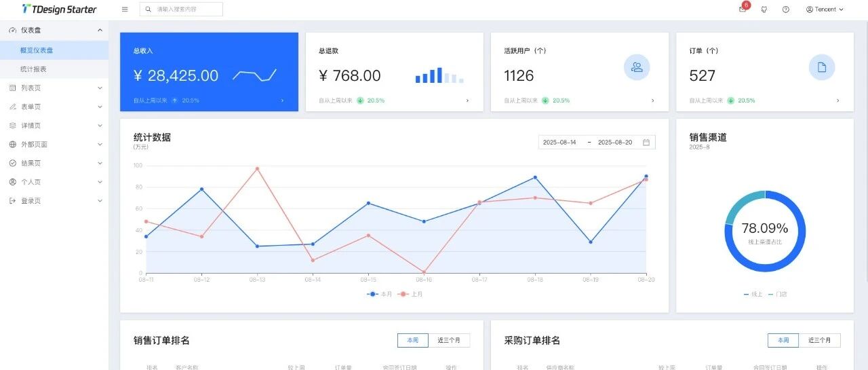Select 本周 in 采购订单排名
This screenshot has height=370, width=868.
click(783, 341)
